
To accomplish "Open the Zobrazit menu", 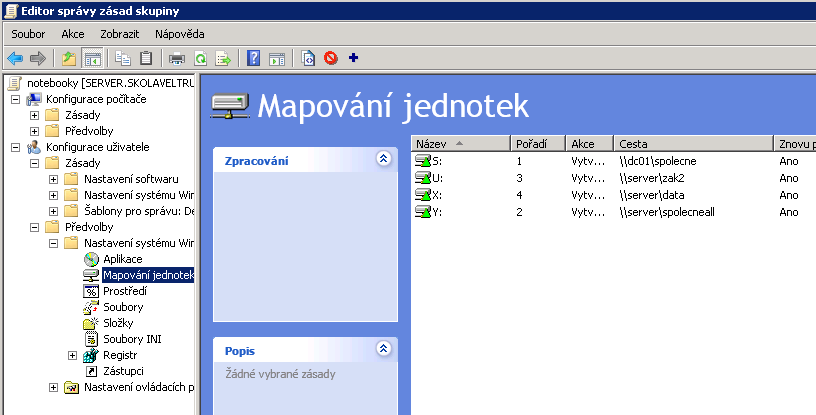I will pos(119,34).
